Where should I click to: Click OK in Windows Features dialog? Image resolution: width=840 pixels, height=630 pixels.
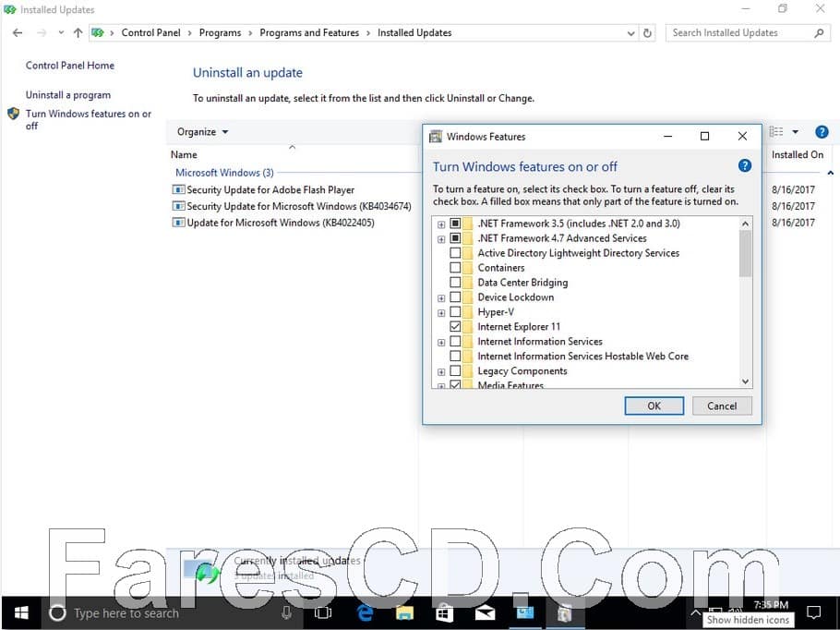[x=654, y=406]
